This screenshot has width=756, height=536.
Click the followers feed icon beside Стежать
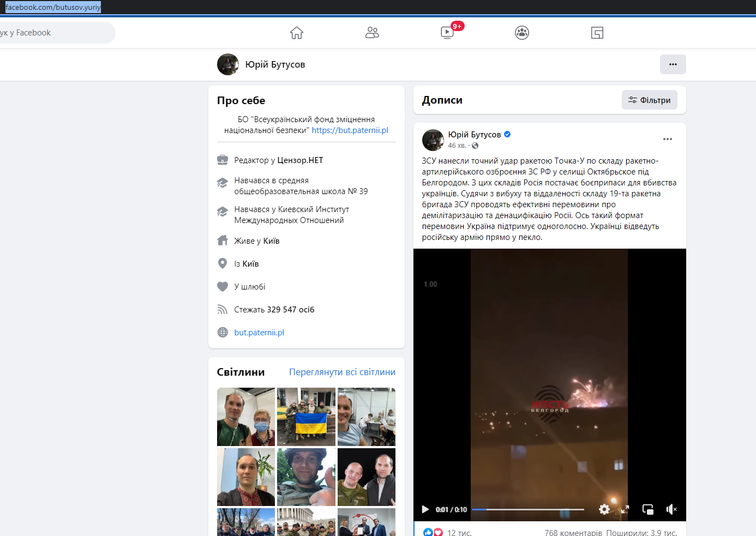(x=223, y=310)
